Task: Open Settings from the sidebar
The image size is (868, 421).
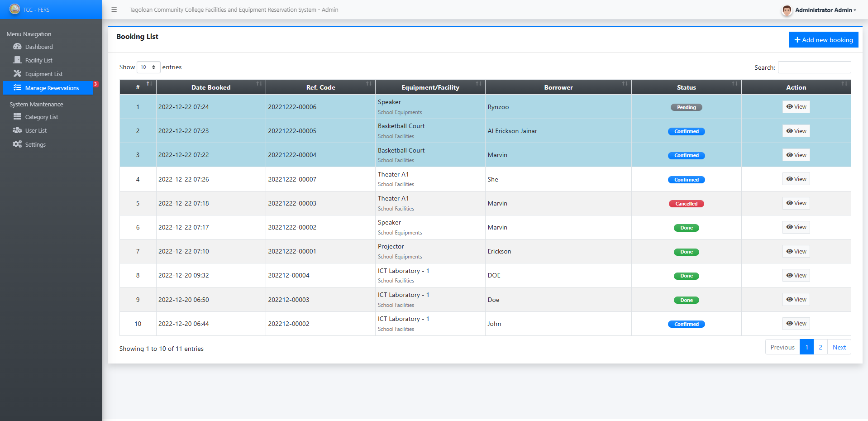Action: pos(35,144)
